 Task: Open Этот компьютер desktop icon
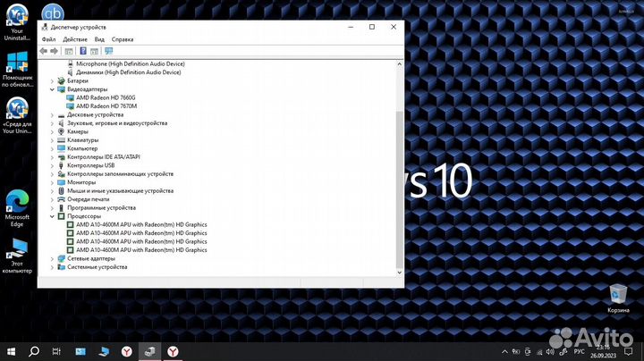point(17,256)
